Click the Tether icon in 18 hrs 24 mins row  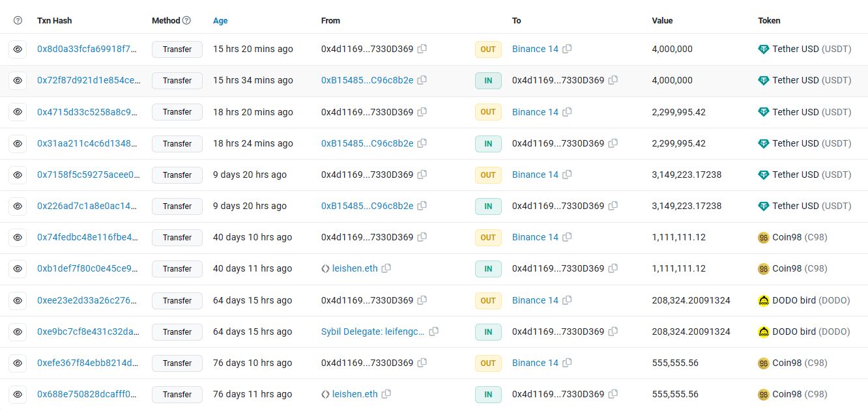pyautogui.click(x=764, y=143)
